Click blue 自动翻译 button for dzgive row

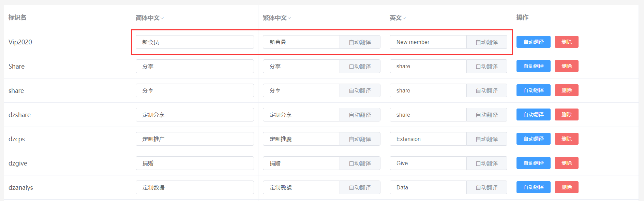[x=533, y=163]
